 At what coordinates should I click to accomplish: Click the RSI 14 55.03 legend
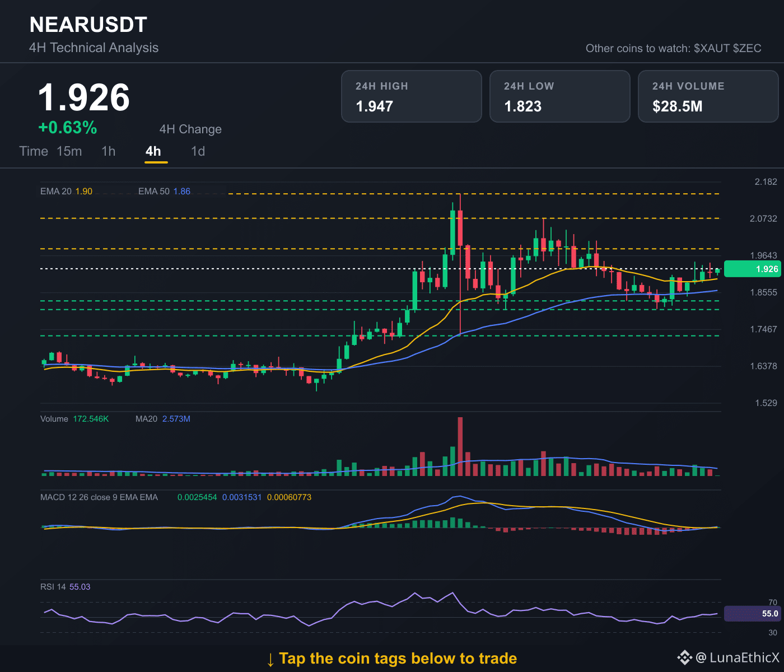[65, 587]
